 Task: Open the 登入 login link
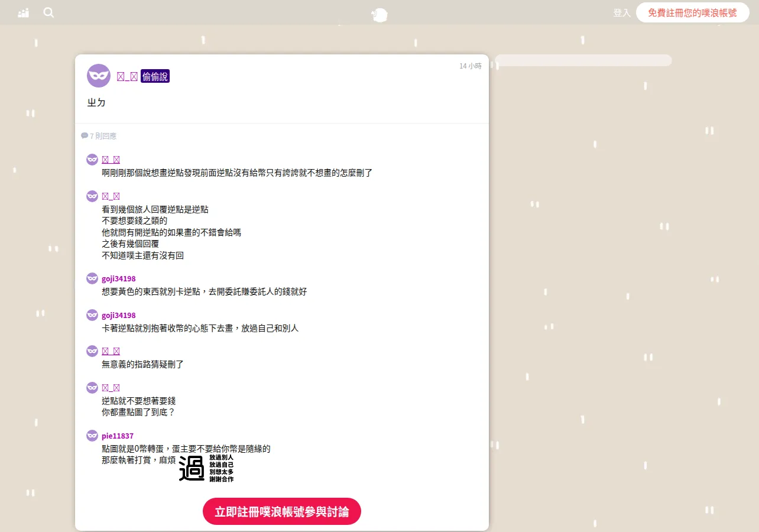coord(622,12)
